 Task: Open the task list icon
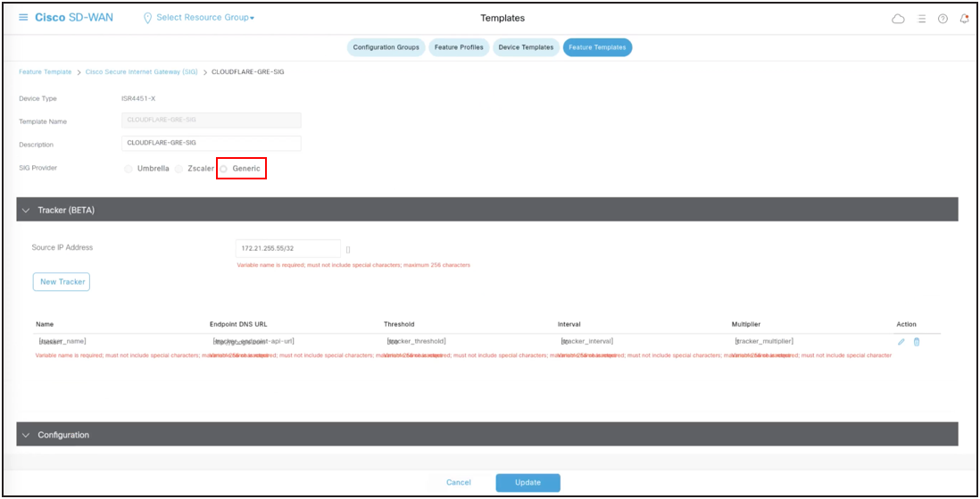[x=921, y=19]
